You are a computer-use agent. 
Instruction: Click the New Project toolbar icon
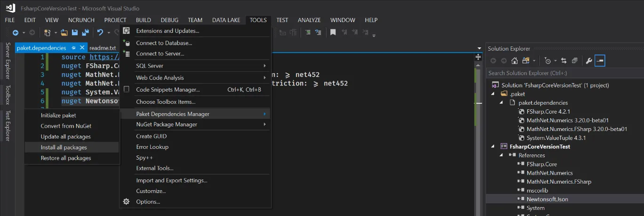coord(47,32)
